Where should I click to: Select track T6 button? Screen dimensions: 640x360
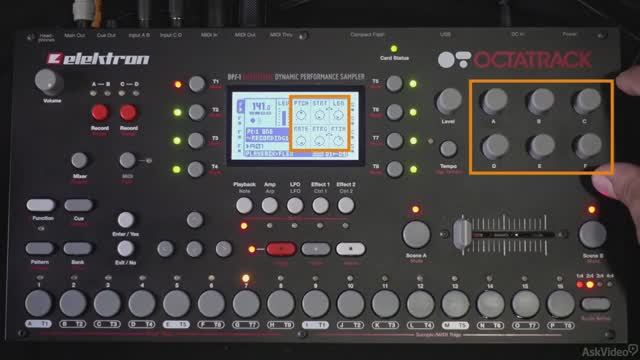coord(394,112)
